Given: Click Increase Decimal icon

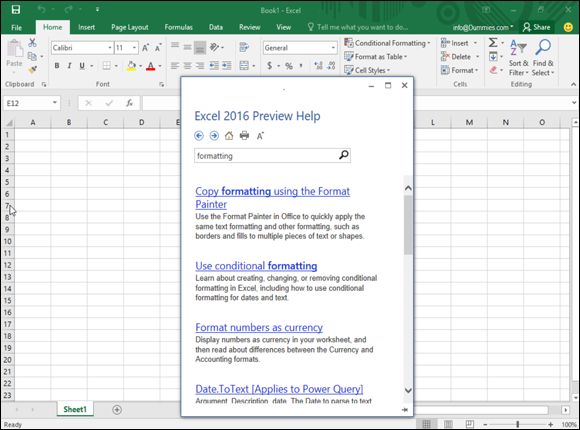Looking at the screenshot, I should [318, 66].
